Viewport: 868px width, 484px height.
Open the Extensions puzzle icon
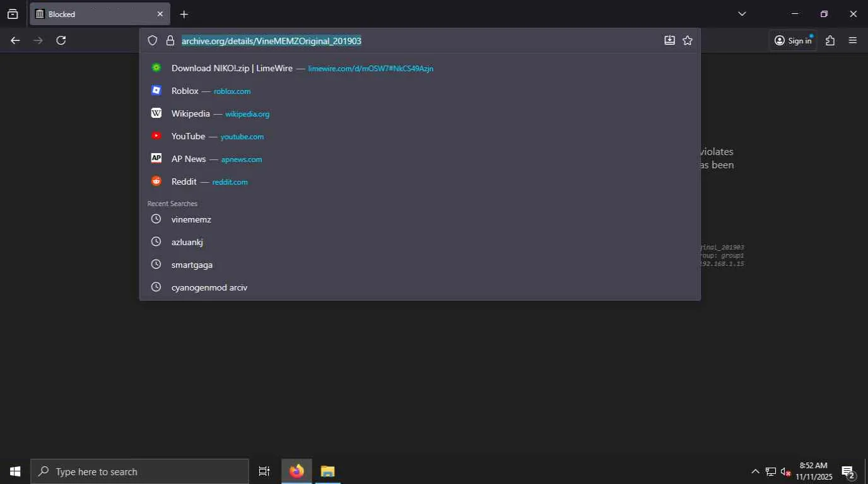pyautogui.click(x=830, y=40)
